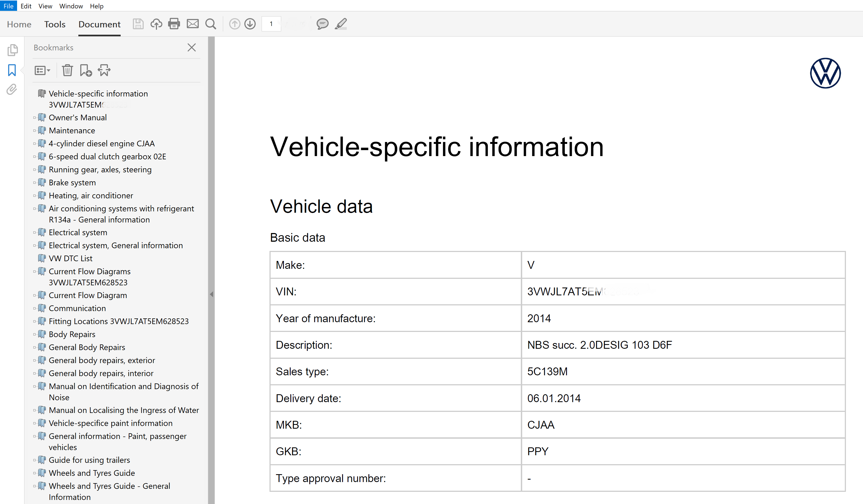The height and width of the screenshot is (504, 863).
Task: Open the bookmark options dropdown menu
Action: point(43,70)
